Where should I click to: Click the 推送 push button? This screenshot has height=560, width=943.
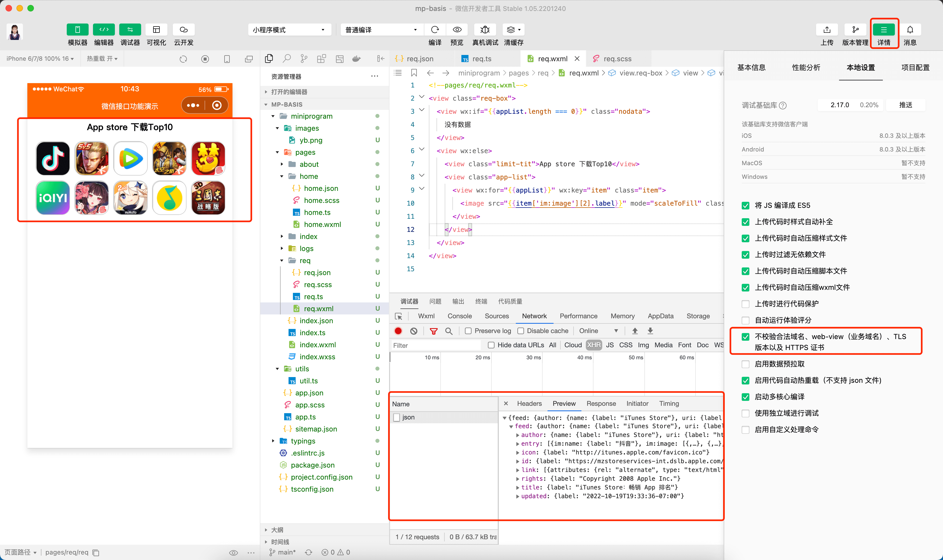pyautogui.click(x=905, y=105)
